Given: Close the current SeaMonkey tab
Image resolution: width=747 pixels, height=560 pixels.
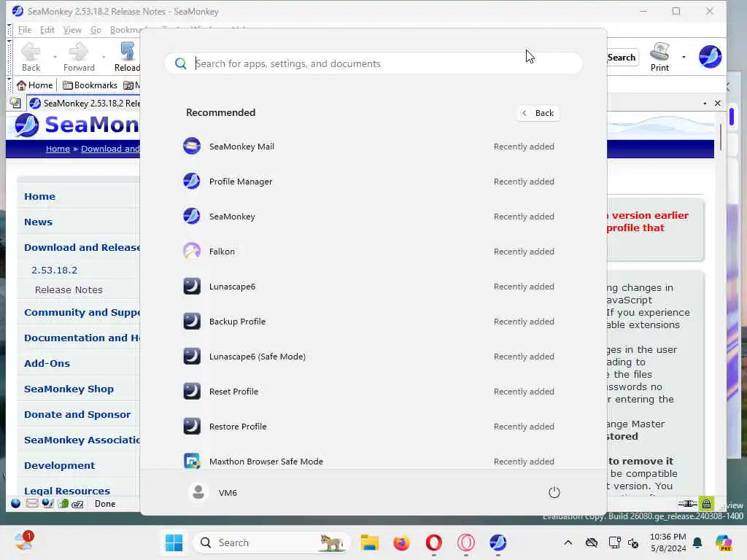Looking at the screenshot, I should (x=718, y=104).
